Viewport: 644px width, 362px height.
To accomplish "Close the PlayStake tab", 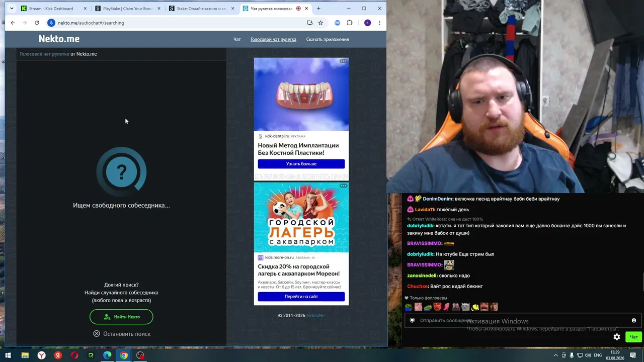I will (159, 9).
